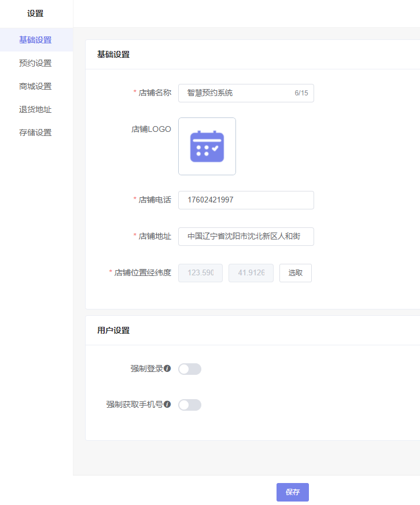Click info icon next to 强制获取手机号

[167, 404]
